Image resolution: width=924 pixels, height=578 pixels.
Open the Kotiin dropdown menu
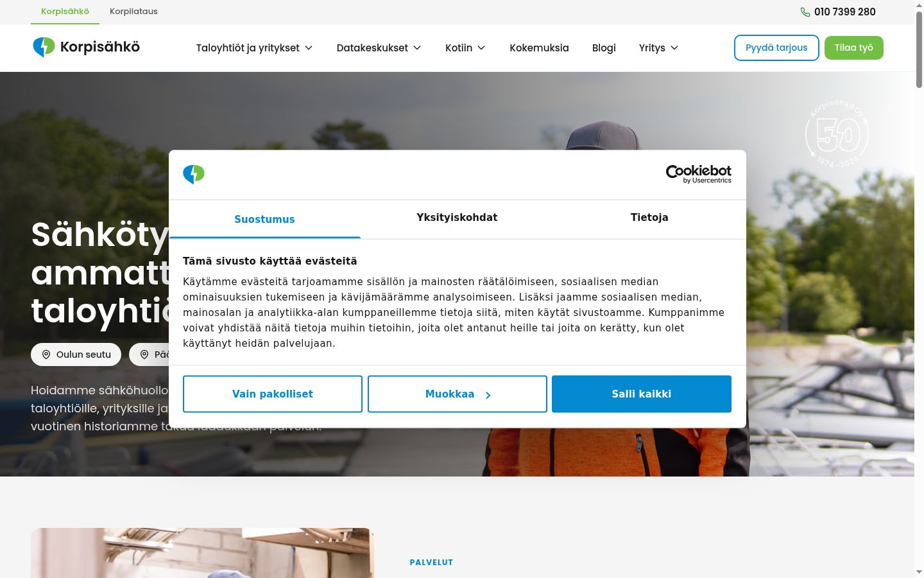click(465, 48)
